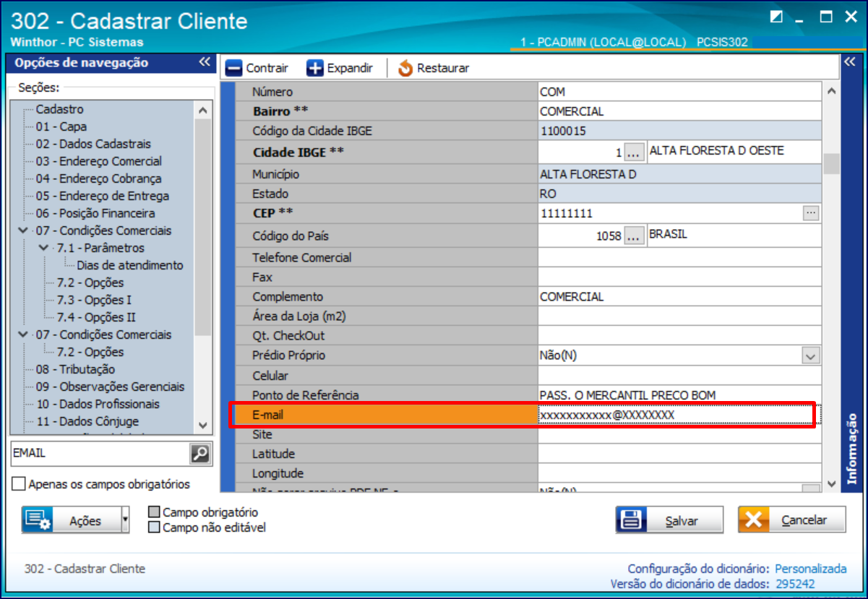Viewport: 868px width, 599px height.
Task: Collapse the Opções de navegação panel
Action: [x=205, y=62]
